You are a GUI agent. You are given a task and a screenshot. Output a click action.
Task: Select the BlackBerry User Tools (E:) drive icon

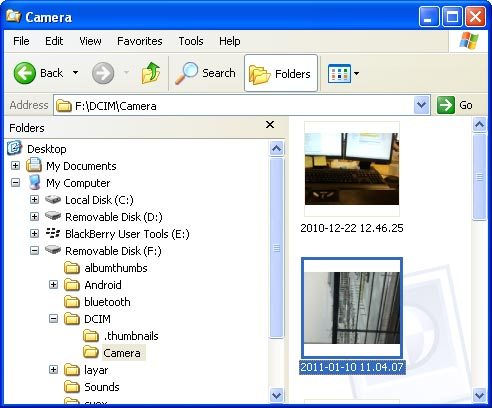53,233
